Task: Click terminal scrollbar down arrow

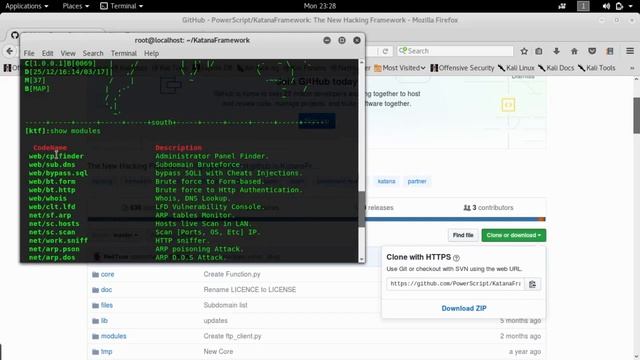Action: pyautogui.click(x=361, y=259)
